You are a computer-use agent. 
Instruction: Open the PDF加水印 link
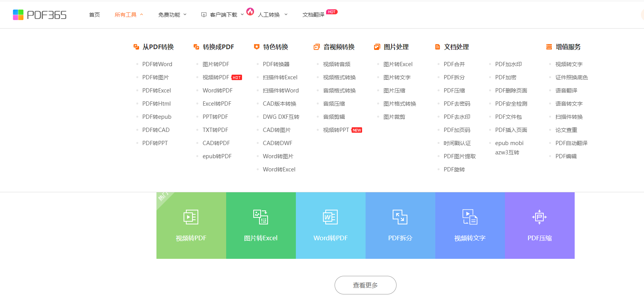tap(508, 64)
